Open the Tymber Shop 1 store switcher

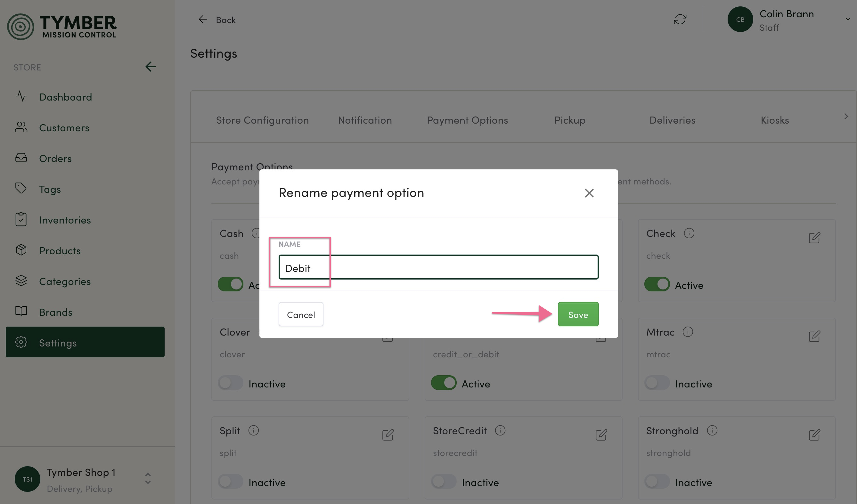(148, 478)
